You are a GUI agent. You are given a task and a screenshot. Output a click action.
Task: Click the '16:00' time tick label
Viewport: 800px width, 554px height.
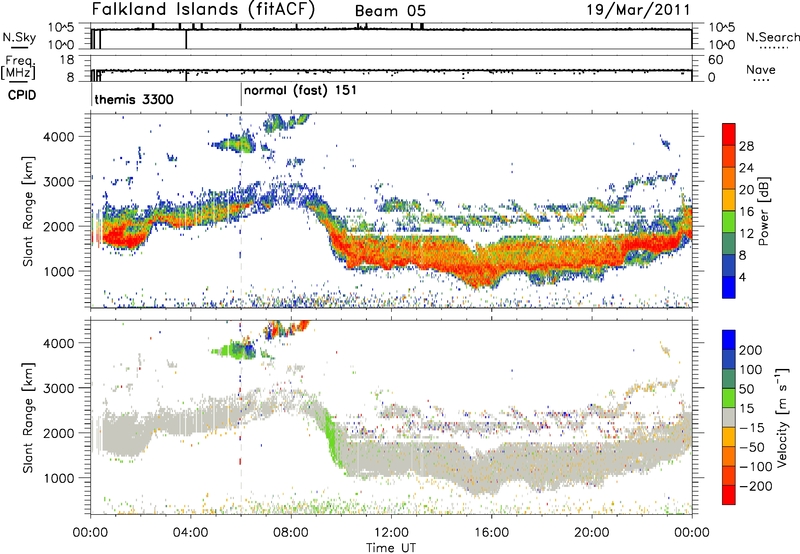[x=491, y=533]
